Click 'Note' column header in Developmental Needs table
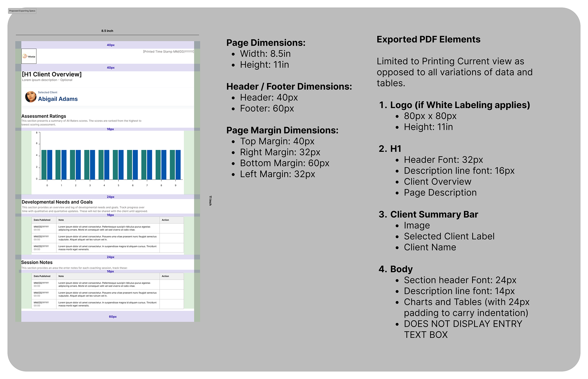Viewport: 588px width, 379px height. [61, 220]
